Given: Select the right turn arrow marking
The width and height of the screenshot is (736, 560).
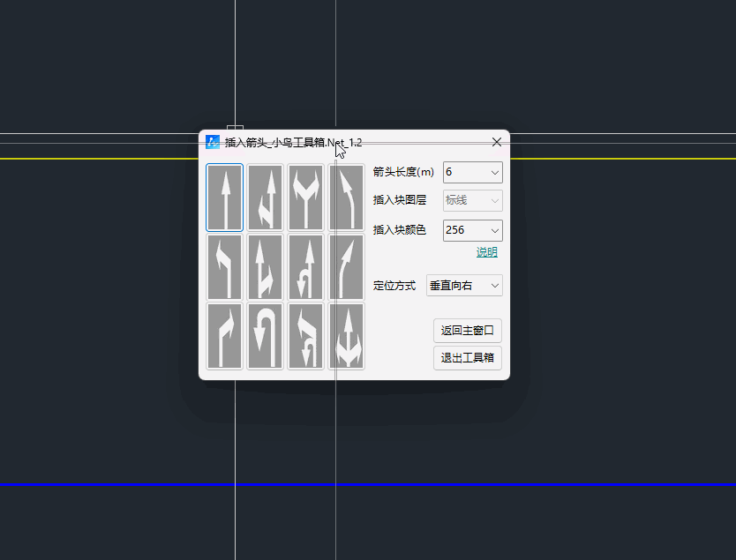Looking at the screenshot, I should pos(224,336).
